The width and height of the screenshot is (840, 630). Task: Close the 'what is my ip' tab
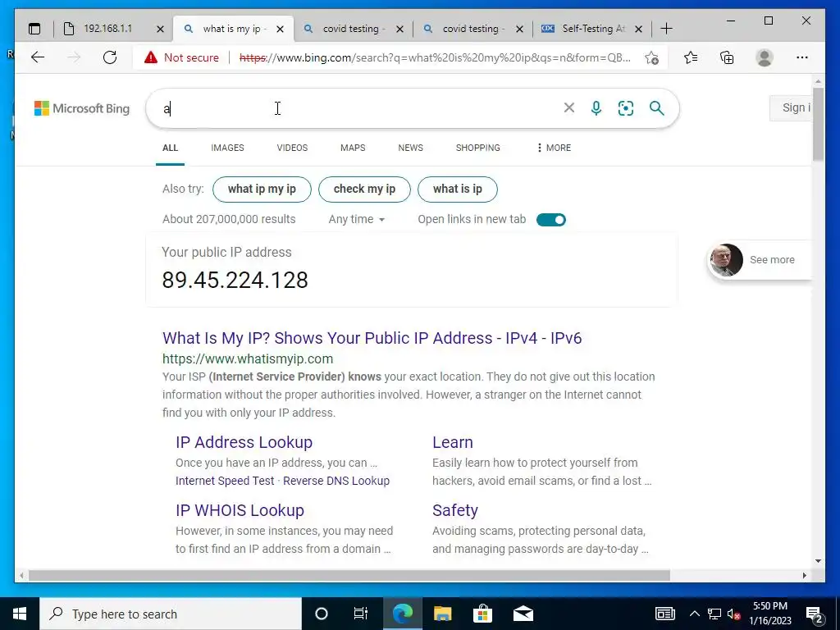[281, 29]
